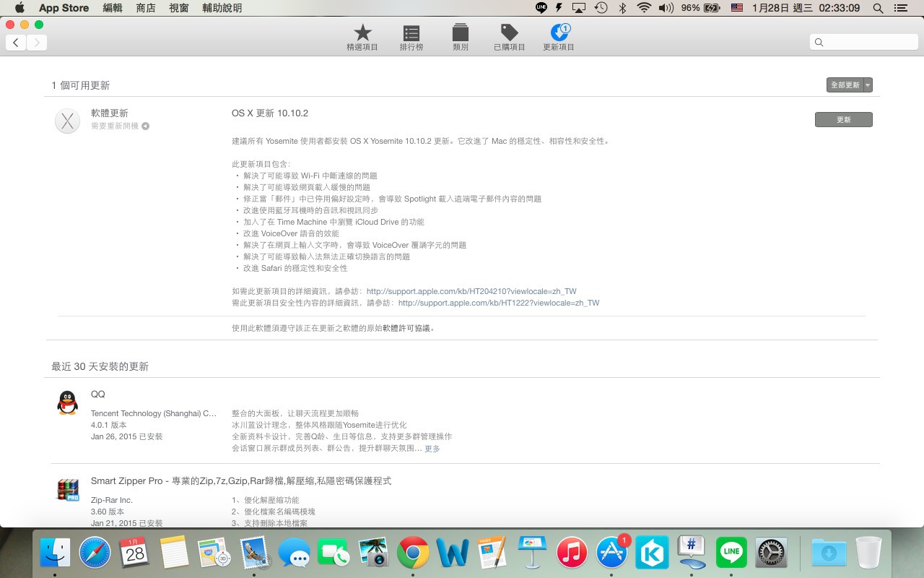Viewport: 924px width, 578px height.
Task: Click the Bluetooth menu bar icon
Action: click(622, 8)
